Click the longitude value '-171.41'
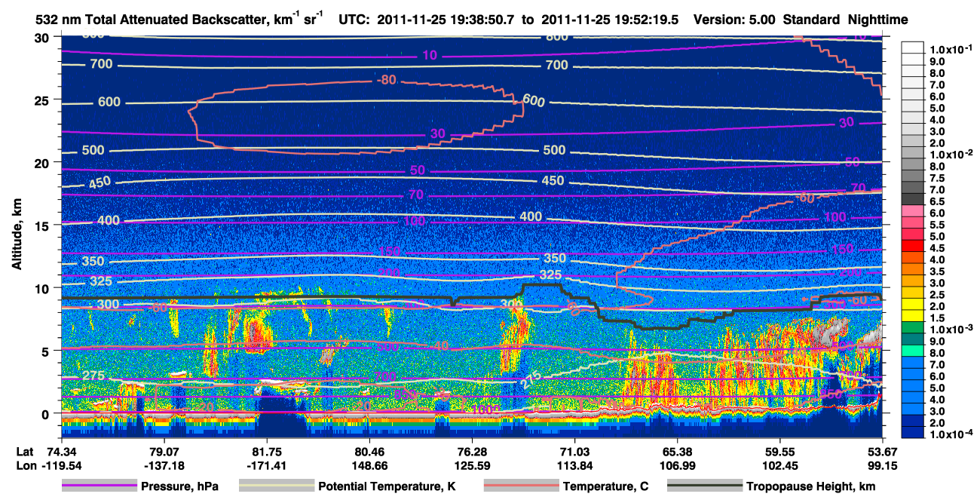 coord(265,465)
